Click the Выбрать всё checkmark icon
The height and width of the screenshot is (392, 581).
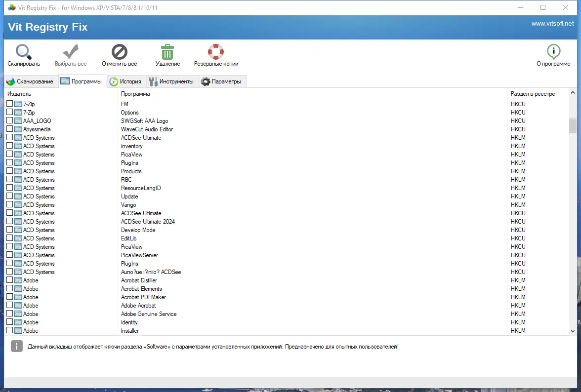tap(70, 52)
